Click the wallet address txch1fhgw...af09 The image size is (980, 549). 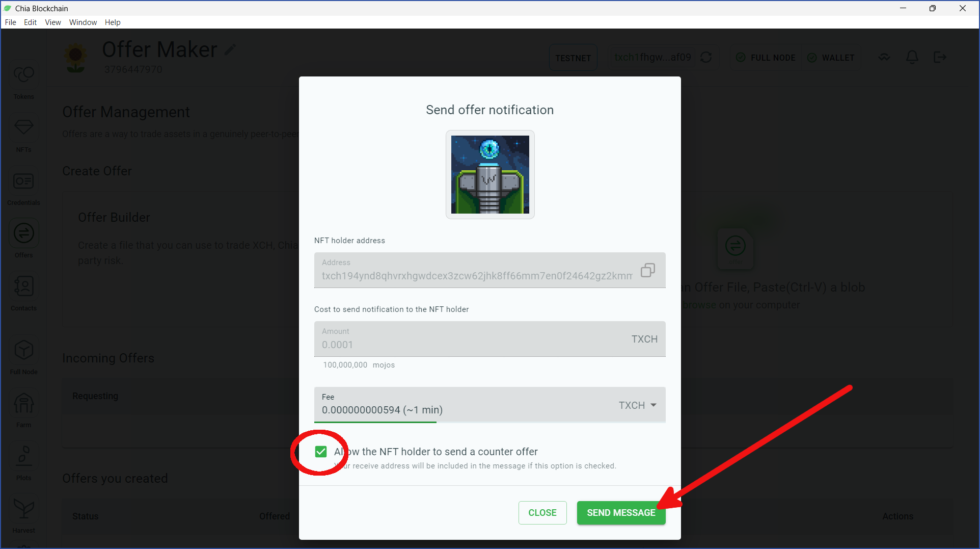[653, 57]
